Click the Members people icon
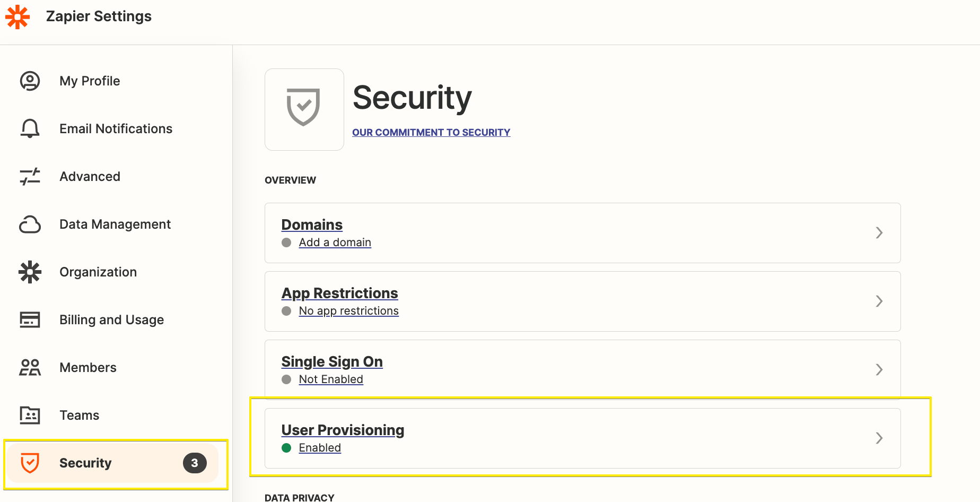Screen dimensions: 980x502 30,367
